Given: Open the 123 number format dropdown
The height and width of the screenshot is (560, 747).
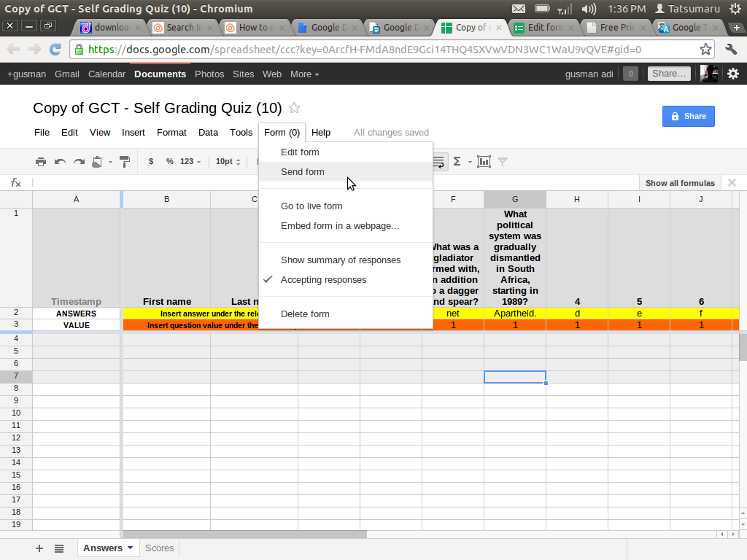Looking at the screenshot, I should pyautogui.click(x=190, y=161).
